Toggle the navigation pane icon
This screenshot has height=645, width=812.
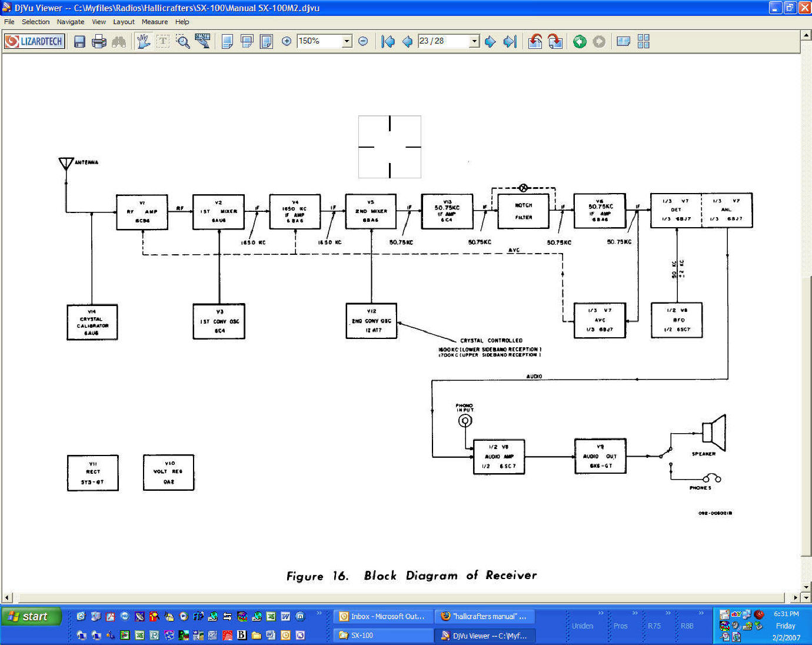tap(624, 41)
